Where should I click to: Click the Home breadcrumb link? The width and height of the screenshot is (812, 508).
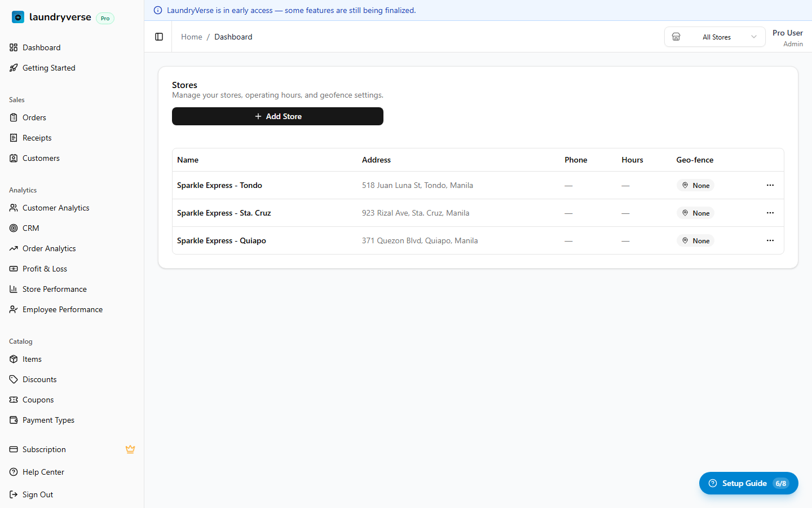point(191,37)
